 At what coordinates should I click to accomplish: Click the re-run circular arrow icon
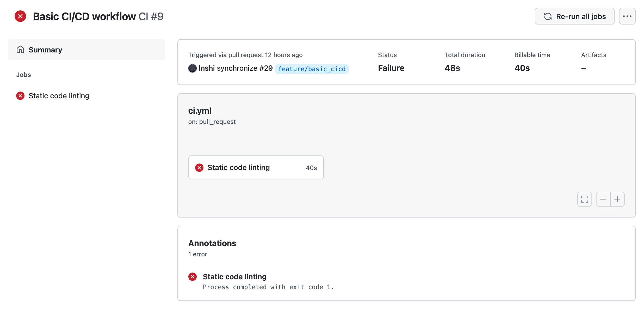pos(548,16)
